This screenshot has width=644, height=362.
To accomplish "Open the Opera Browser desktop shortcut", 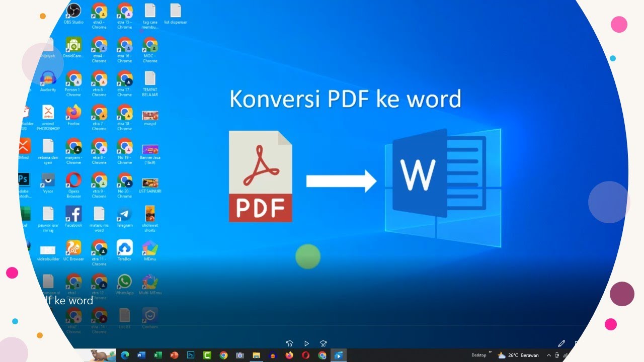I will coord(73,185).
